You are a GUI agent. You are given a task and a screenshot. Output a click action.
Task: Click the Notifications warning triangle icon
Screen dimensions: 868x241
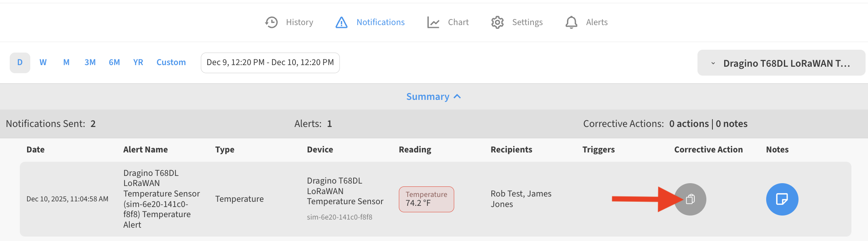point(341,22)
